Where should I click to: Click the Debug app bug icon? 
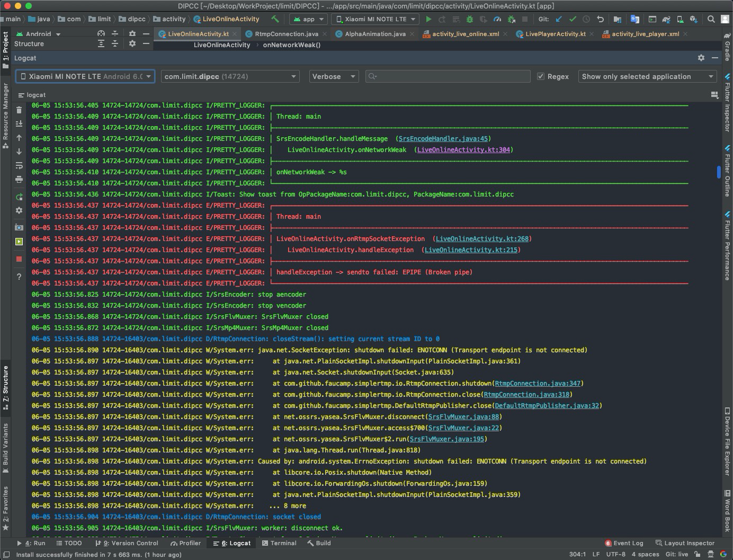click(470, 19)
